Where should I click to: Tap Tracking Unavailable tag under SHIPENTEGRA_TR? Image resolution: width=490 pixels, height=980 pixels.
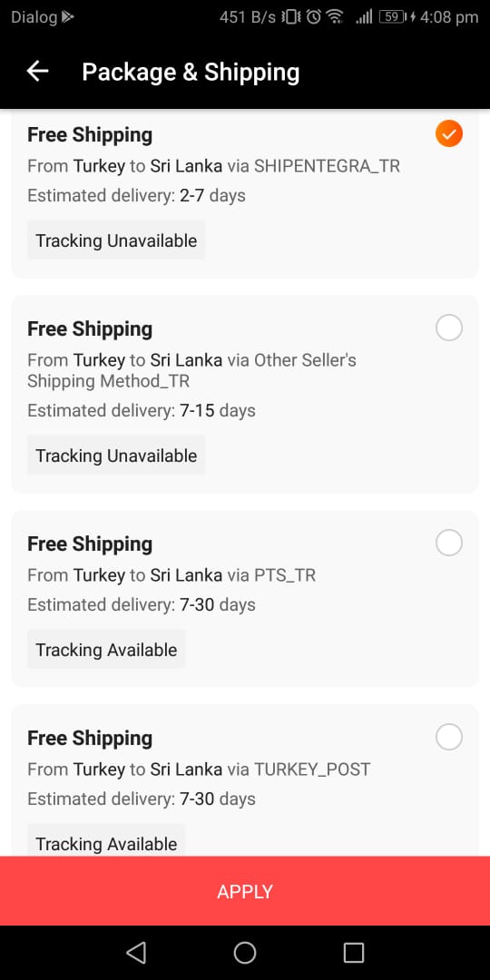(x=116, y=240)
